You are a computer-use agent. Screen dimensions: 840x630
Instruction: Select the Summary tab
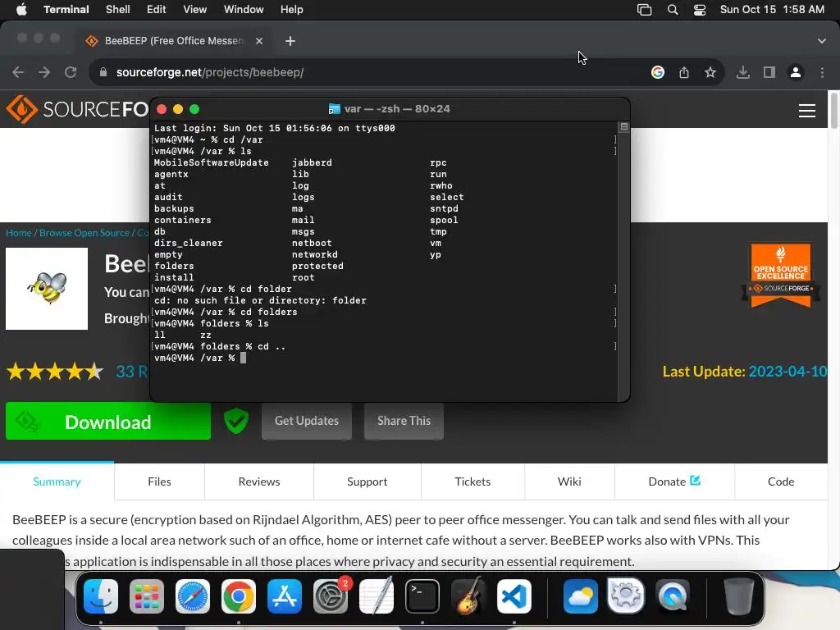tap(57, 482)
